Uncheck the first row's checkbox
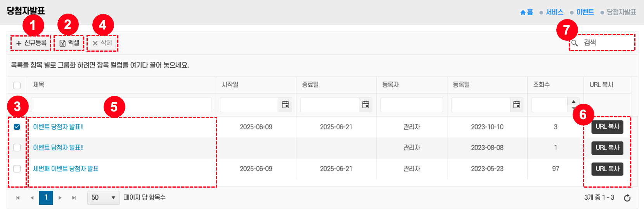This screenshot has height=209, width=644. [x=17, y=127]
